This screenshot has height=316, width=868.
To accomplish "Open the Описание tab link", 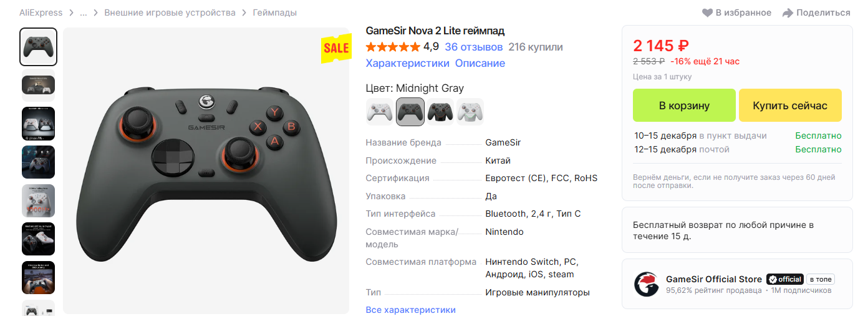I will pyautogui.click(x=480, y=63).
